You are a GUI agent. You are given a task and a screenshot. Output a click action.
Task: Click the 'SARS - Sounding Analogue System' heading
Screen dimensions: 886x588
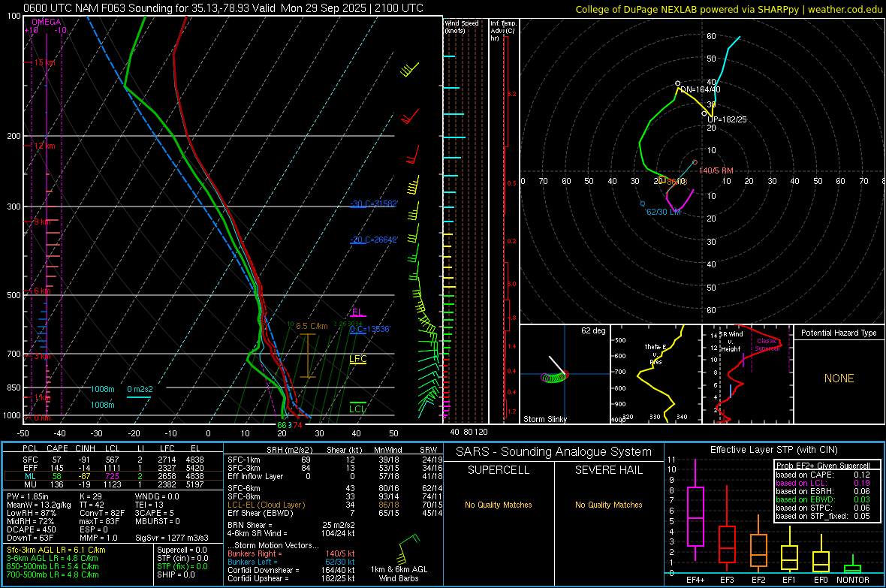[553, 452]
